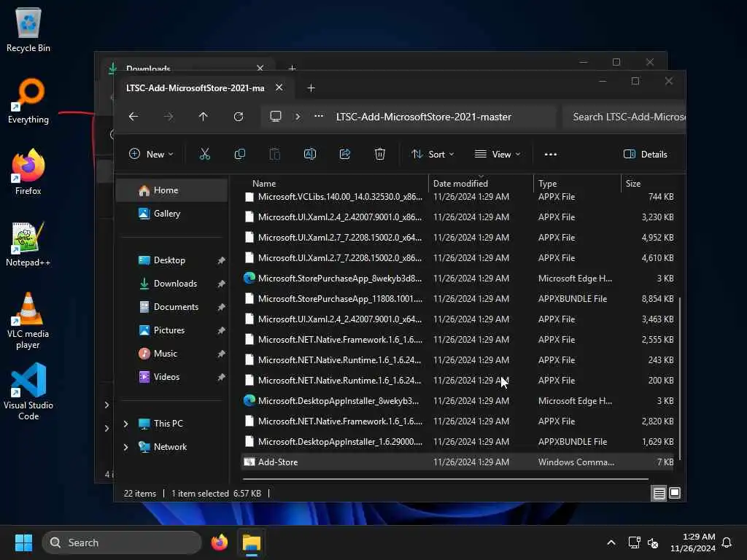The height and width of the screenshot is (560, 747).
Task: Add a new tab in front window
Action: (x=311, y=88)
